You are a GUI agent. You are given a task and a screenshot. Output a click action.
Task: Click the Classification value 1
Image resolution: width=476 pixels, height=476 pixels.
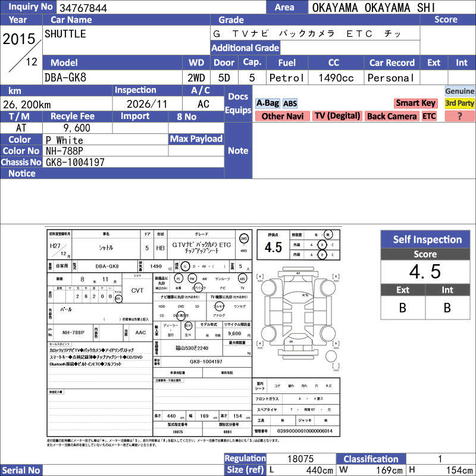(440, 459)
